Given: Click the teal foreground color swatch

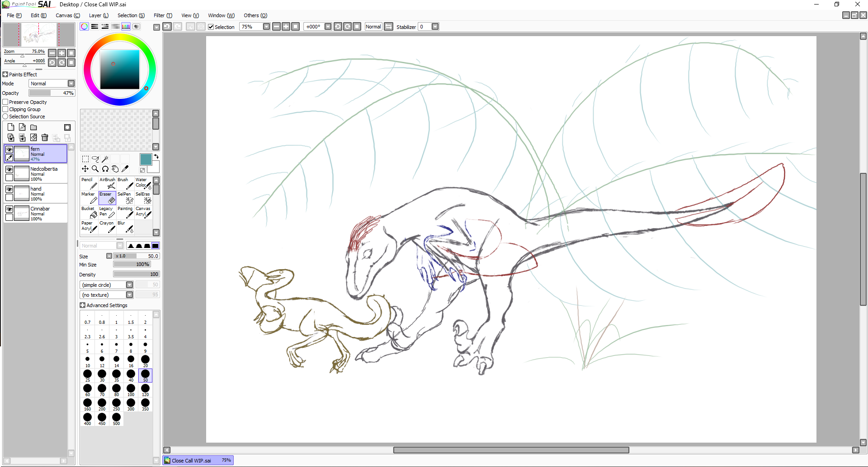Looking at the screenshot, I should pyautogui.click(x=146, y=159).
